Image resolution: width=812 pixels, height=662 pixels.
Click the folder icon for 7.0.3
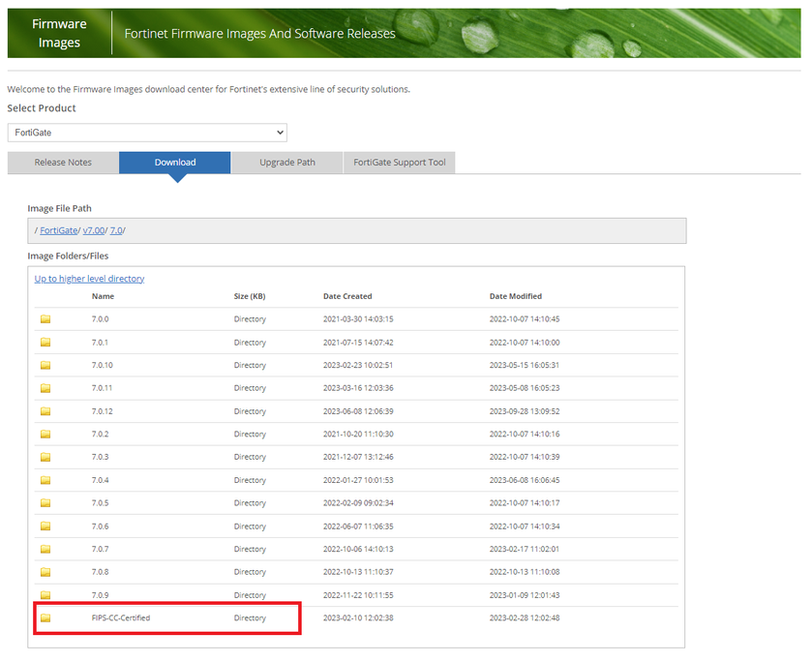point(45,457)
